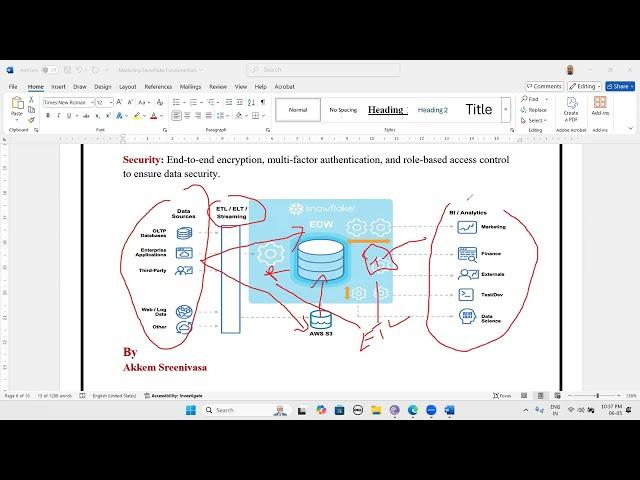Toggle Strikethrough formatting
This screenshot has height=480, width=640.
coord(86,116)
